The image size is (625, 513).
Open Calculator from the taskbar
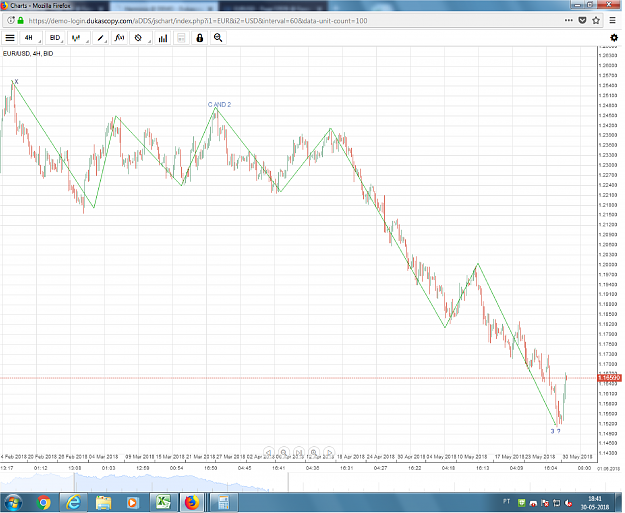[x=224, y=502]
